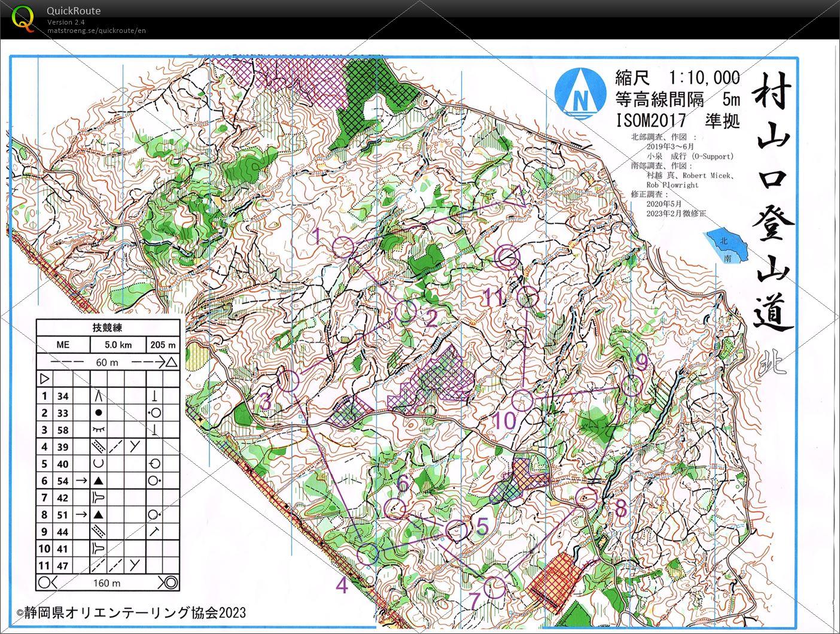Click control circle 1 on the map
The height and width of the screenshot is (634, 840).
point(344,246)
